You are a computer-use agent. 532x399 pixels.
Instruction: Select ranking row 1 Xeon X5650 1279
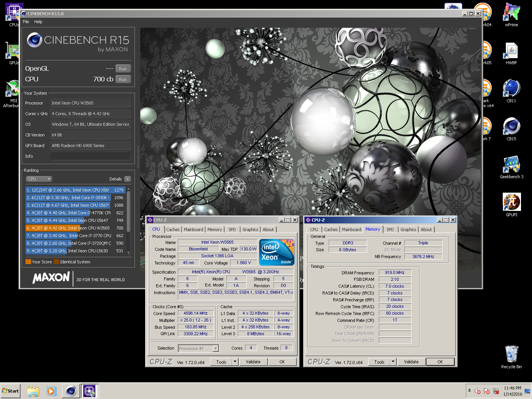pos(75,190)
